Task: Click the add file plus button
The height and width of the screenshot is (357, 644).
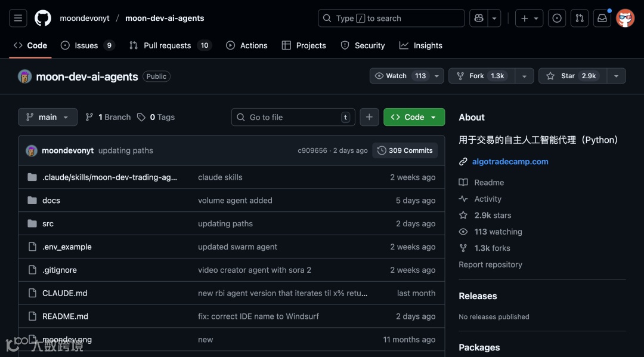Action: 369,117
